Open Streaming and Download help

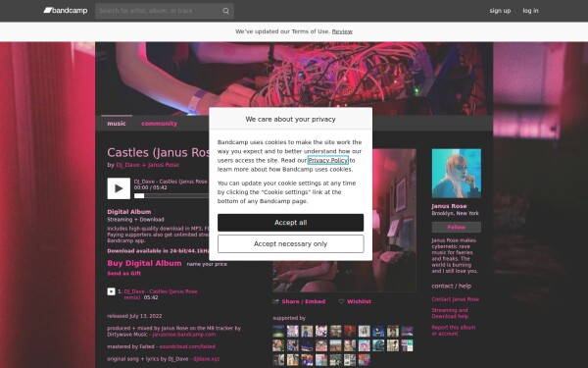(450, 313)
